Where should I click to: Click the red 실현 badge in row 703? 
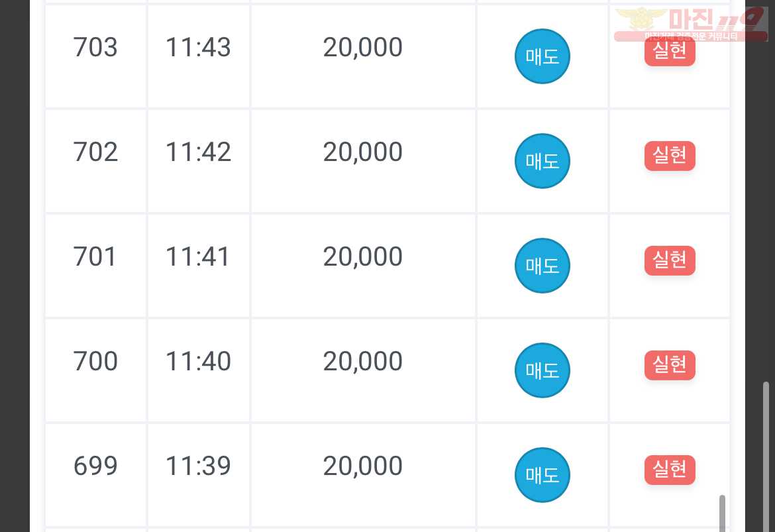[670, 51]
